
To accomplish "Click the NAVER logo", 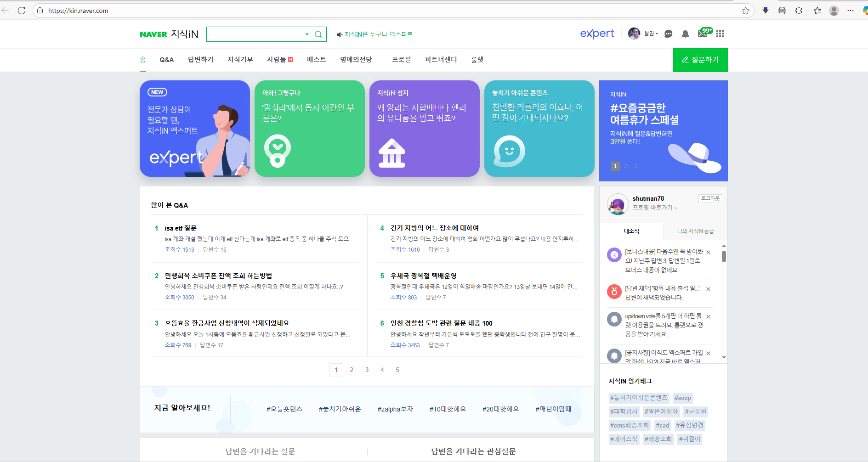I will (153, 34).
